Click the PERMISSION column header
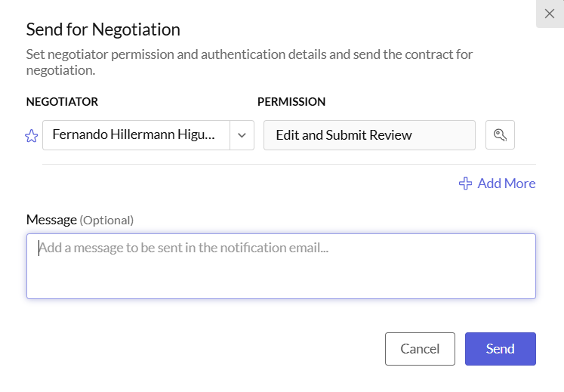 tap(291, 101)
